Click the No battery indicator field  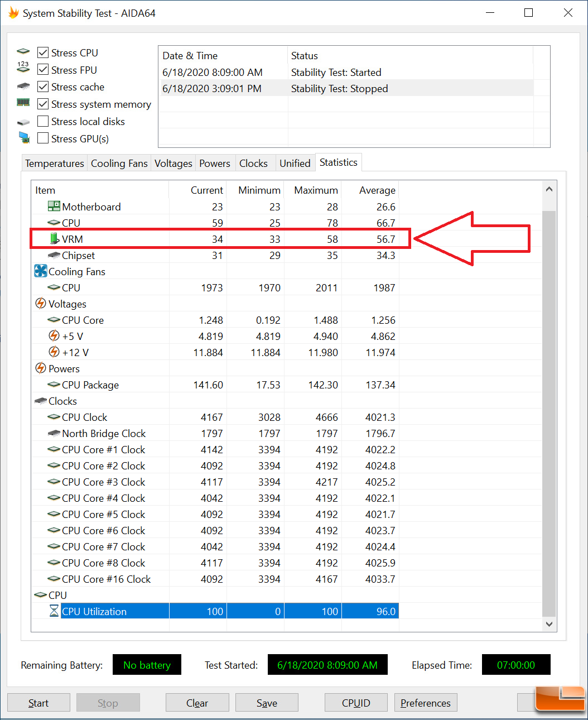click(x=147, y=665)
